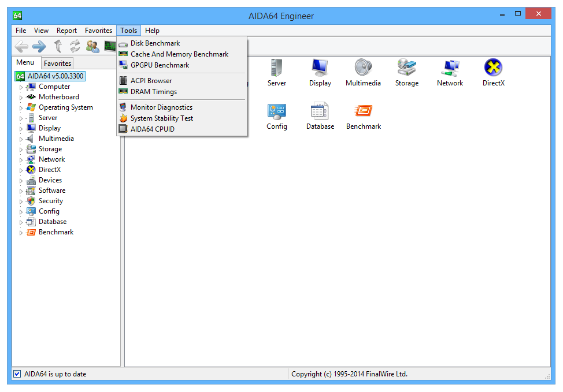Toggle the AIDA64 is up to date checkbox
Screen dimensions: 563x392
17,374
